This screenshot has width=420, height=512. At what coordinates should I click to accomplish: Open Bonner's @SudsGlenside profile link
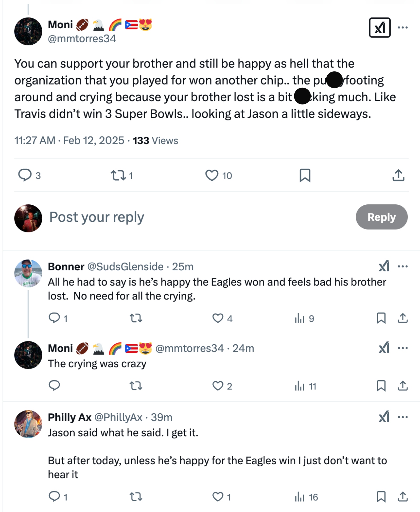(125, 267)
